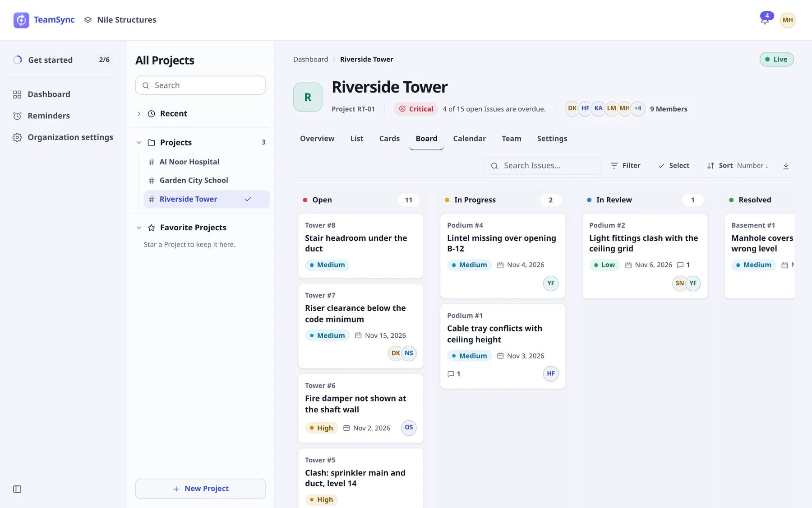The image size is (812, 508).
Task: Click Low priority tag on Podium #2
Action: pos(604,265)
